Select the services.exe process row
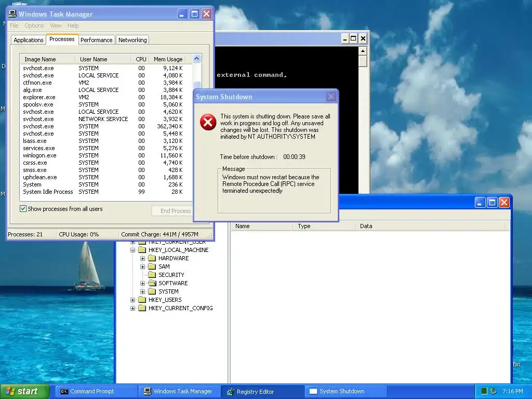 [106, 148]
